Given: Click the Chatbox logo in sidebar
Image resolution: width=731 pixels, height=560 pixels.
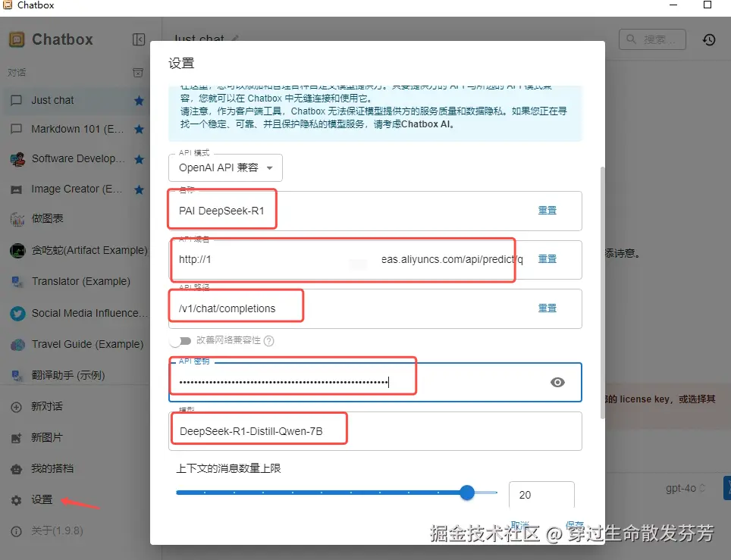Looking at the screenshot, I should (x=17, y=39).
